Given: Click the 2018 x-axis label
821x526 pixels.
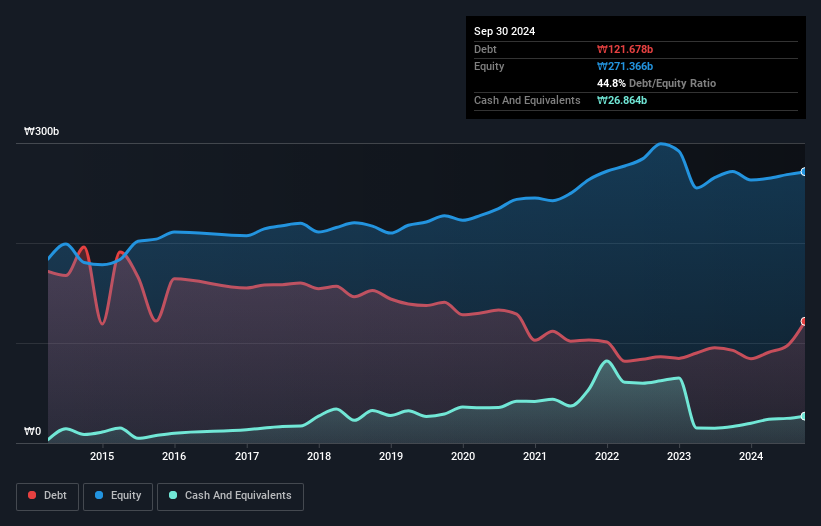Looking at the screenshot, I should click(x=319, y=456).
